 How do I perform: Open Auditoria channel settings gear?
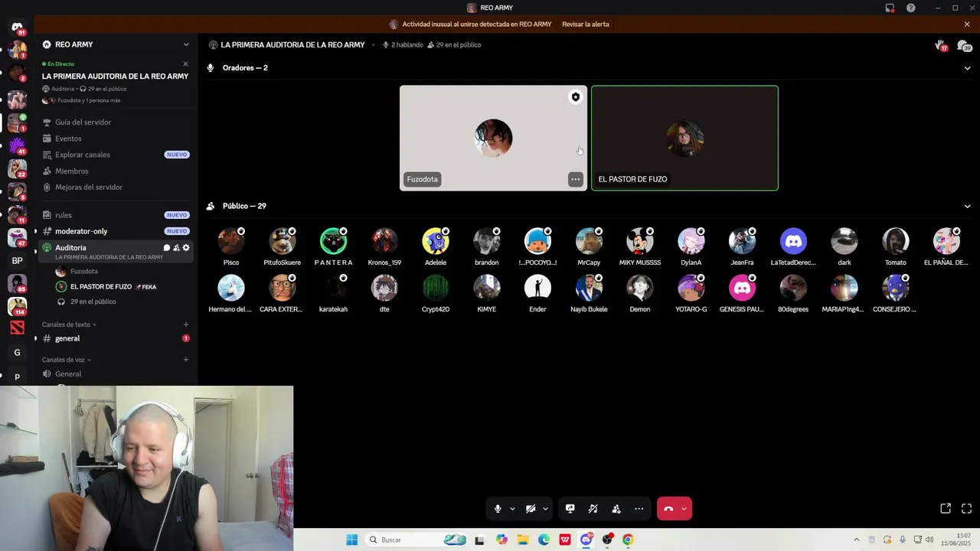[x=186, y=248]
